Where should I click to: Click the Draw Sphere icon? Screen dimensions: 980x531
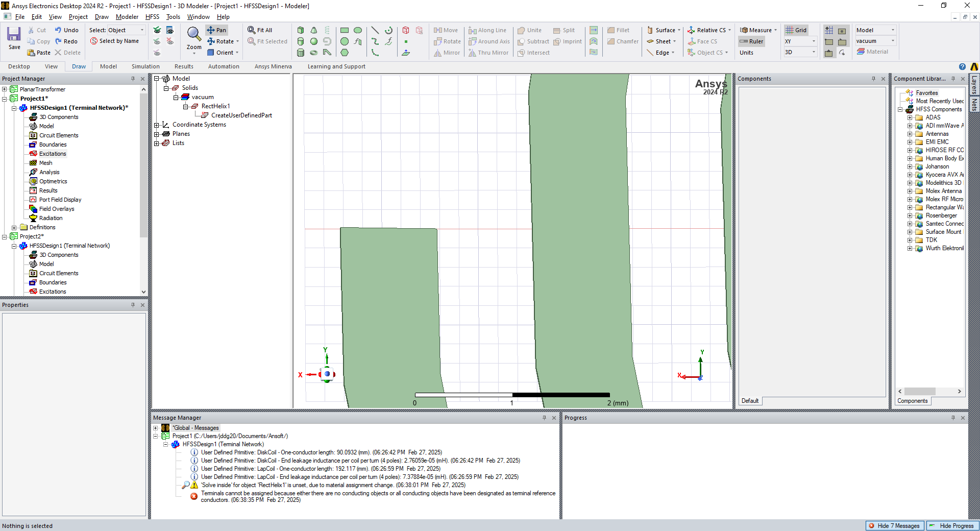(x=314, y=42)
